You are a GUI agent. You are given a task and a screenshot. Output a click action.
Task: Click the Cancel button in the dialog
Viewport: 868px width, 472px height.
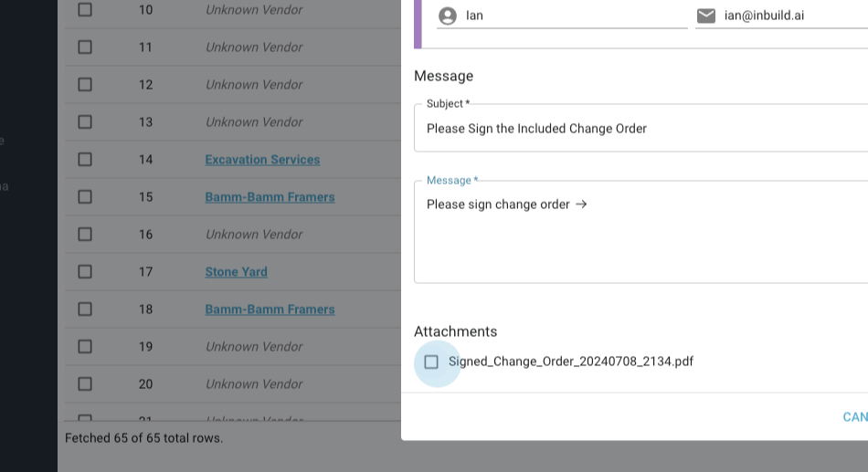(x=854, y=417)
